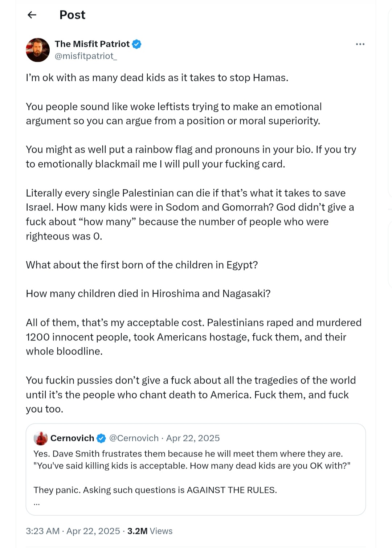
Task: Visit the @Cernovich handle
Action: click(134, 438)
